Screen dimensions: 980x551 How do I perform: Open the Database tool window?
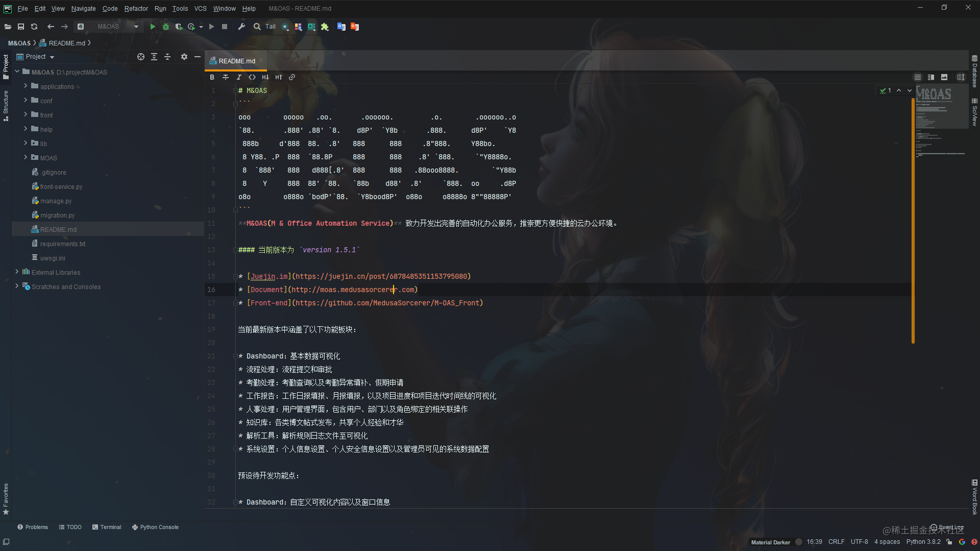tap(974, 71)
